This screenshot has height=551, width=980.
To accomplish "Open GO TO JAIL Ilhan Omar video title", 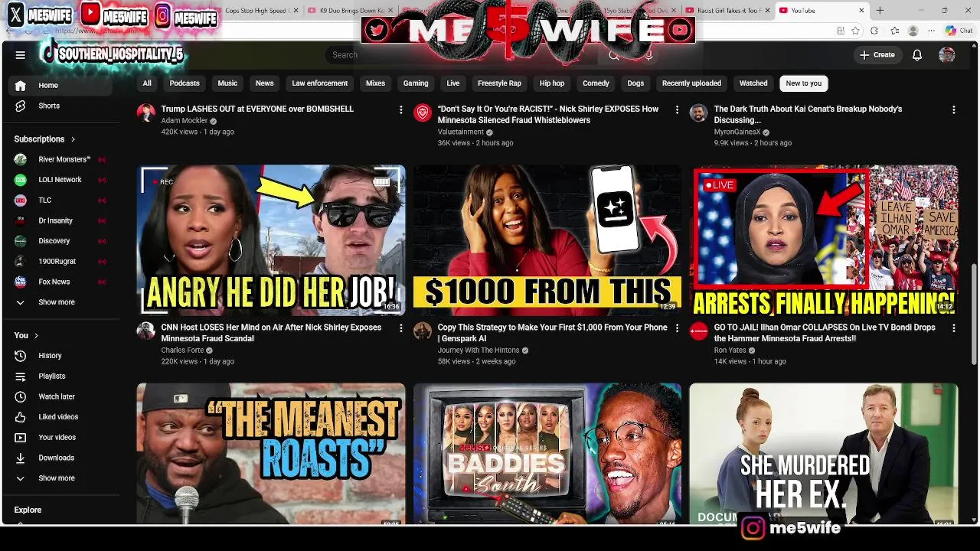I will point(825,333).
